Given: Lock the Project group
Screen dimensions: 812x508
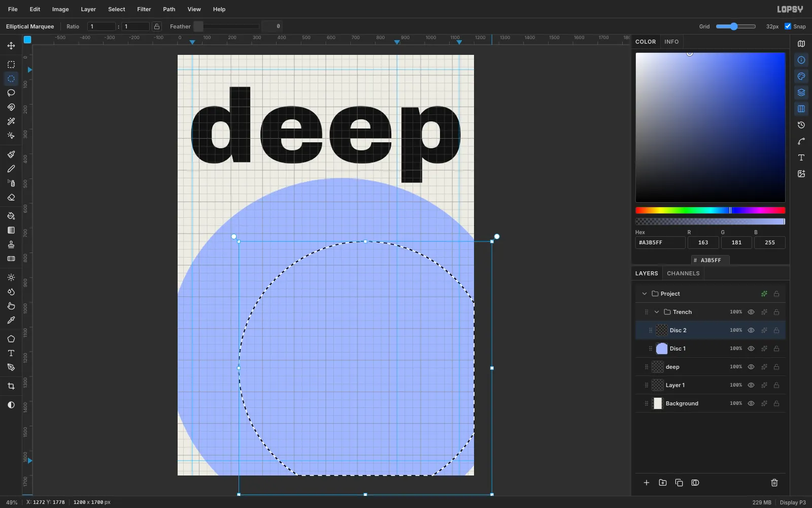Looking at the screenshot, I should click(776, 294).
